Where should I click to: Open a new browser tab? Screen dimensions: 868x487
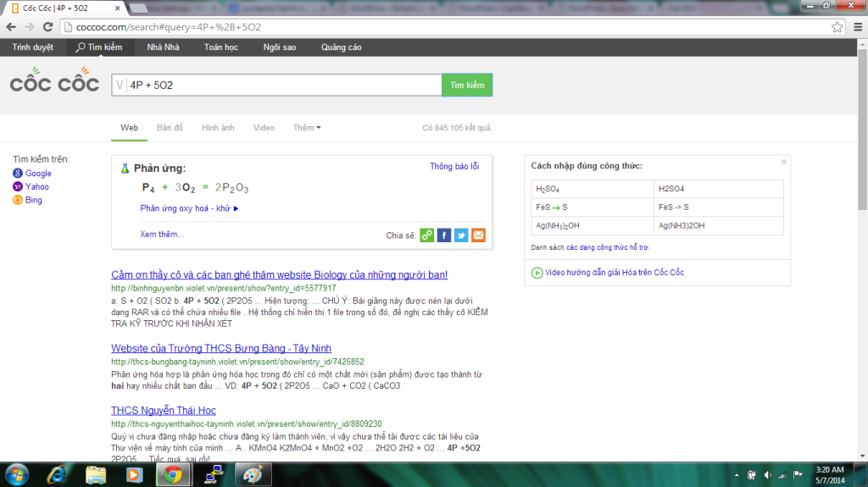138,8
